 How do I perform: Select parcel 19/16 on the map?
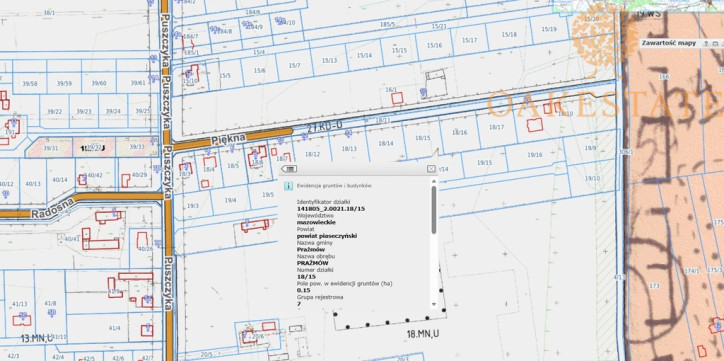tap(535, 155)
